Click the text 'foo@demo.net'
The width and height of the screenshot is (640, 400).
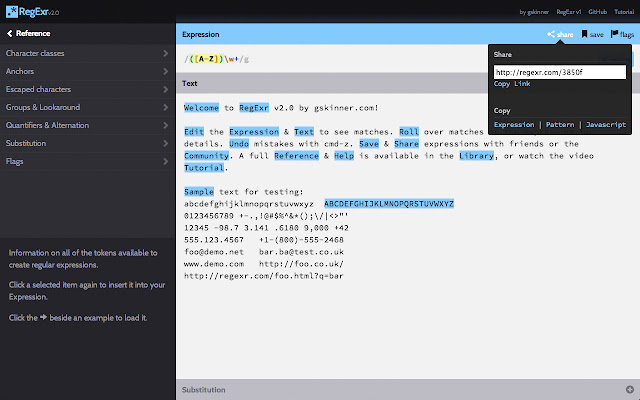pyautogui.click(x=214, y=252)
